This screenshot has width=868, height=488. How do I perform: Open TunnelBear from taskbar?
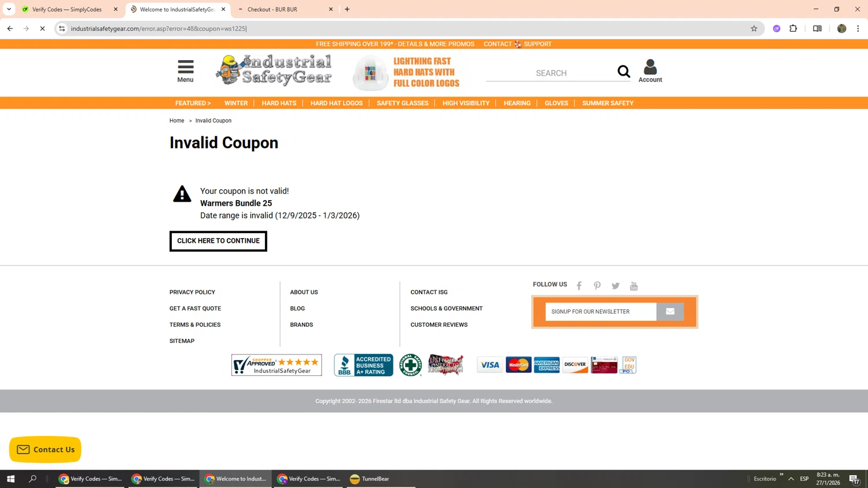(370, 479)
